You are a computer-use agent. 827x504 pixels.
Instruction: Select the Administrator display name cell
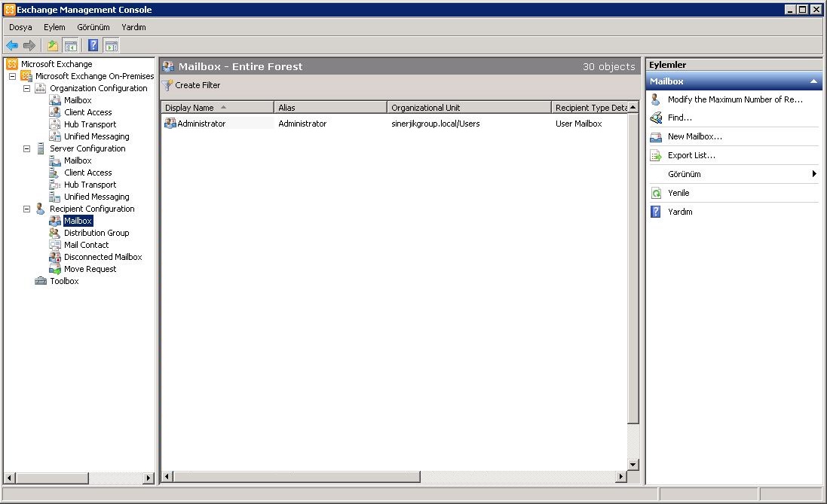coord(201,124)
